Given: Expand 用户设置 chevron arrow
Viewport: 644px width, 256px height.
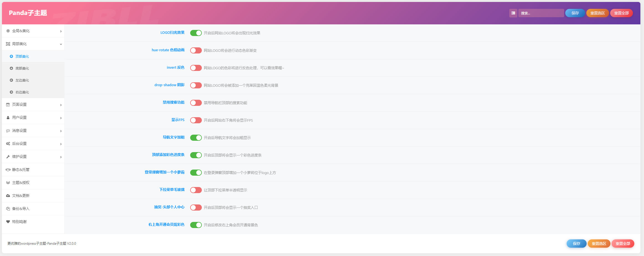Looking at the screenshot, I should click(x=61, y=118).
